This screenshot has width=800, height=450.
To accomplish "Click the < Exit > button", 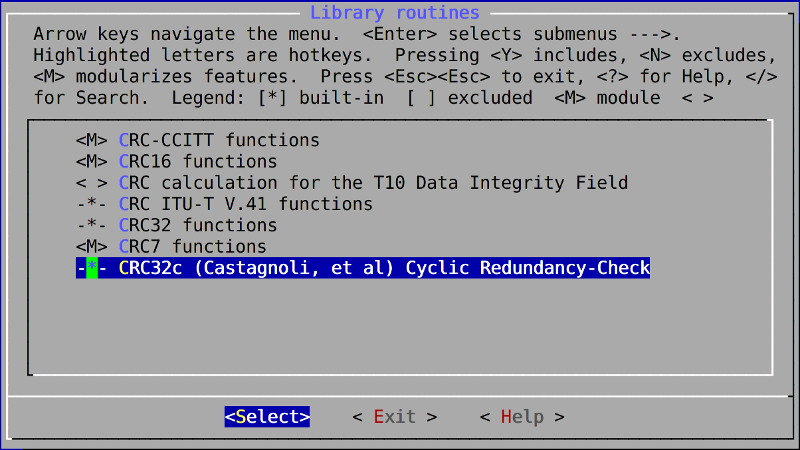I will click(x=395, y=417).
